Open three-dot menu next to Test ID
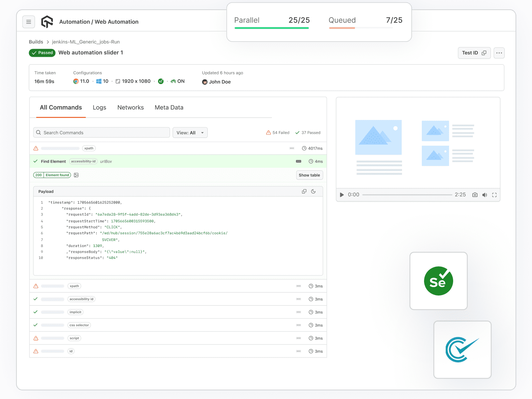The image size is (532, 399). pos(499,53)
